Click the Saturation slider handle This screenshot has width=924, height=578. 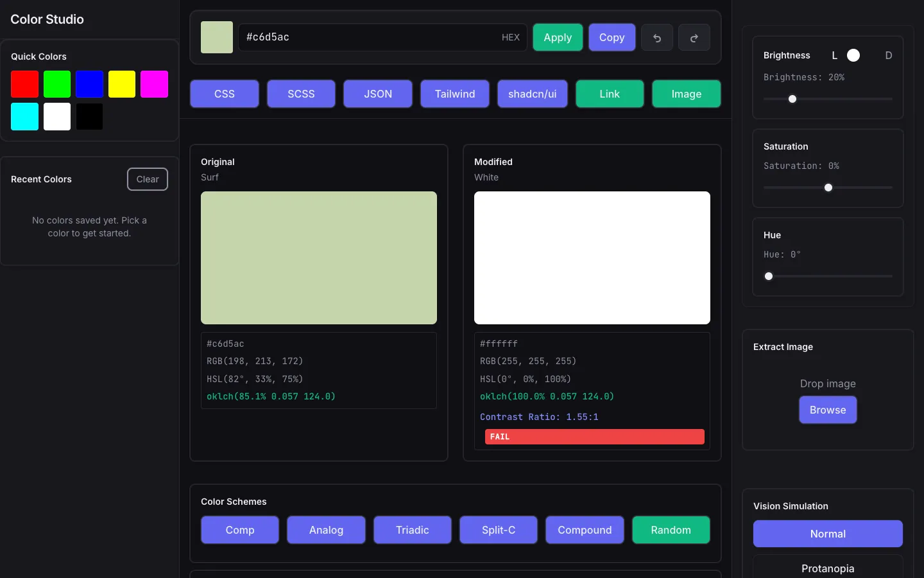tap(828, 188)
